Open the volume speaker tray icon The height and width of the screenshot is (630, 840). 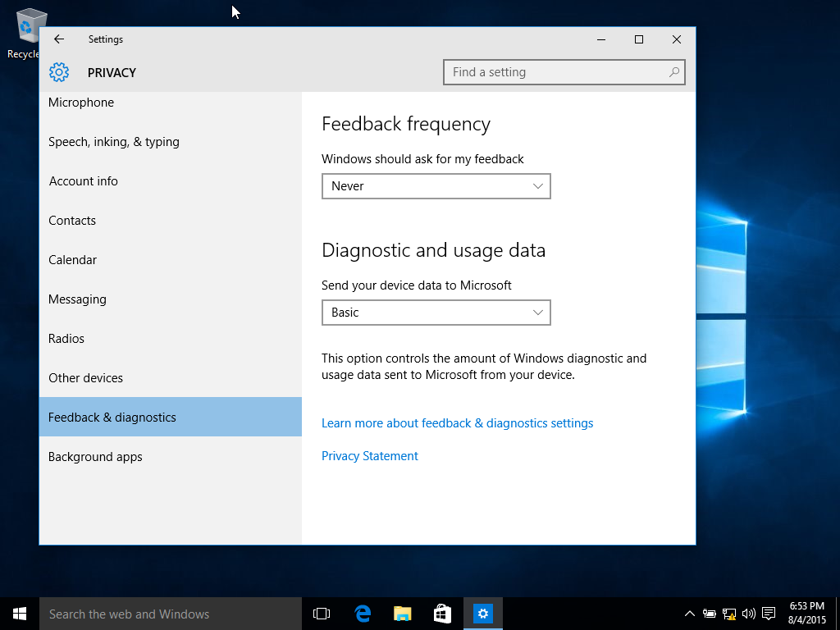pos(749,614)
